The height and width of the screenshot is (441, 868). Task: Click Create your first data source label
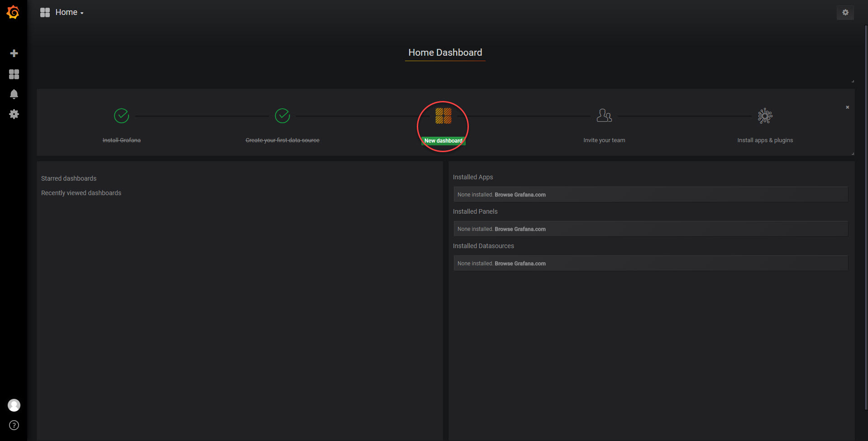click(x=282, y=140)
